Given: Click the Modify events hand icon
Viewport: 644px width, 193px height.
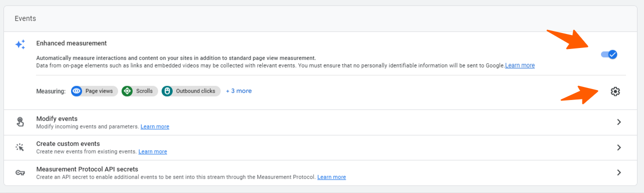Looking at the screenshot, I should 20,122.
